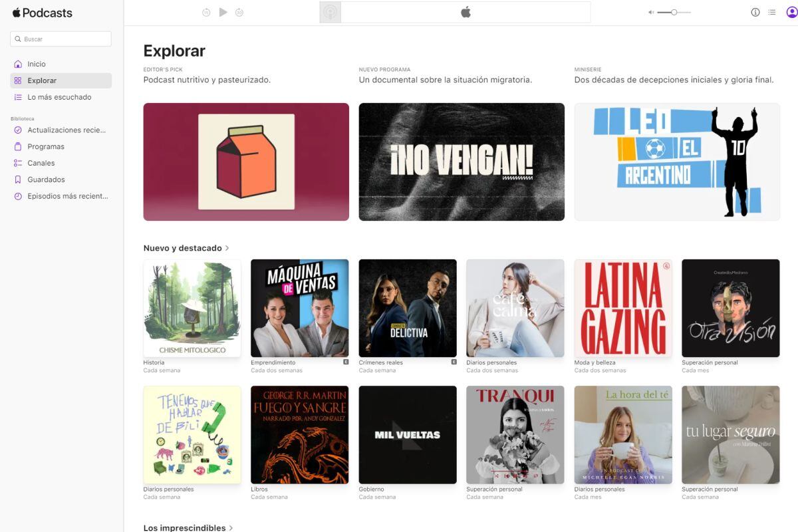Open the Leo El Argentino miniseries banner

(x=676, y=161)
